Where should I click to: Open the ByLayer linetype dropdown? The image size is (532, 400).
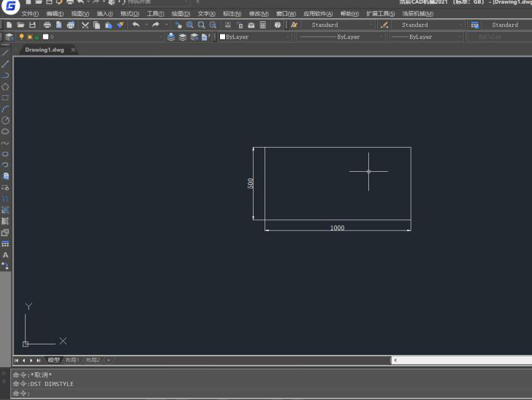tap(381, 37)
